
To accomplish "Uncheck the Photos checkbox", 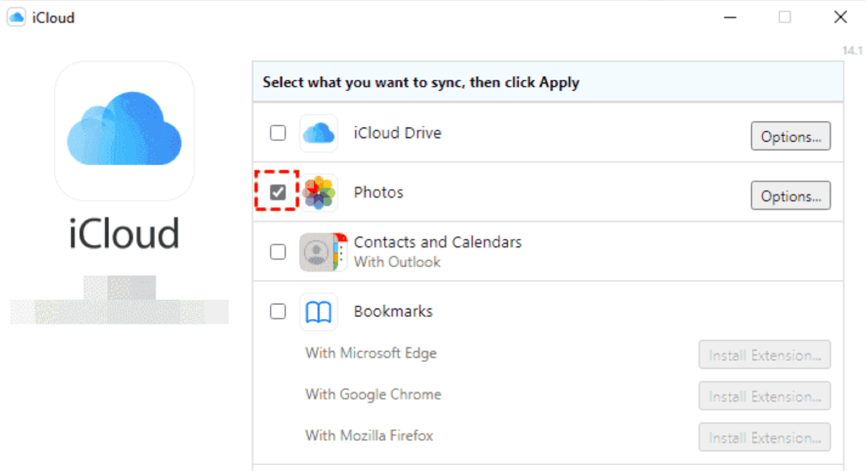I will [278, 192].
